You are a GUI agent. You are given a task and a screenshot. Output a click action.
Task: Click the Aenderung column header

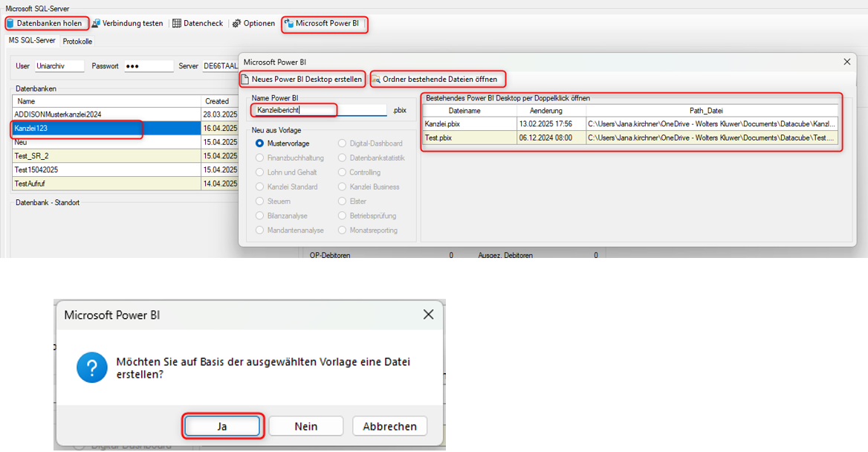[x=551, y=111]
